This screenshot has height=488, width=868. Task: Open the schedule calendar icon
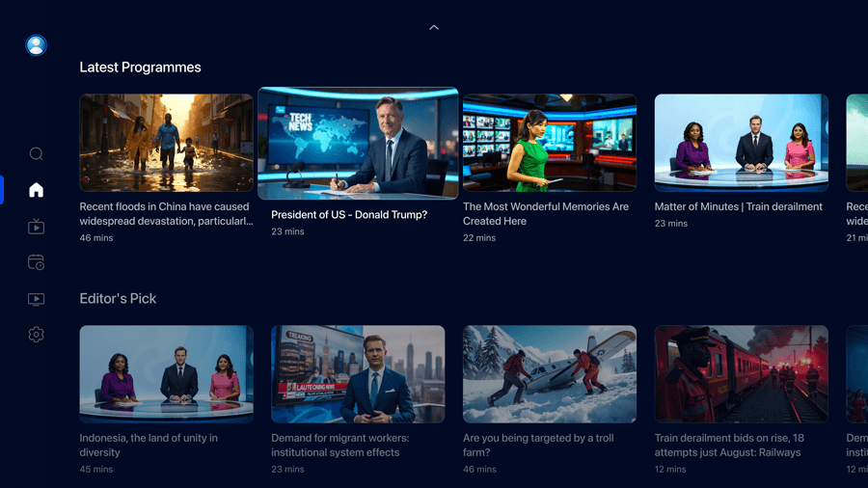coord(36,262)
